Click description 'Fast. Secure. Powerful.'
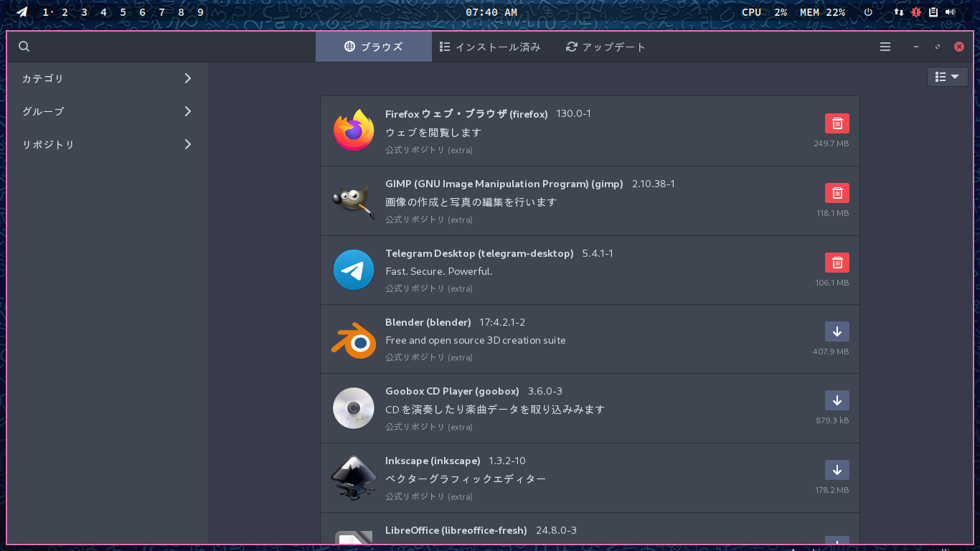This screenshot has height=551, width=980. pos(439,271)
